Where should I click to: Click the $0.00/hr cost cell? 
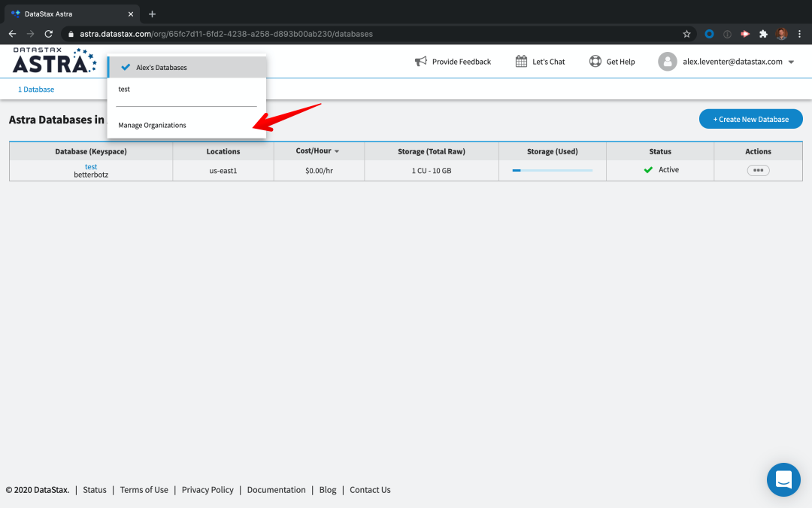tap(319, 171)
